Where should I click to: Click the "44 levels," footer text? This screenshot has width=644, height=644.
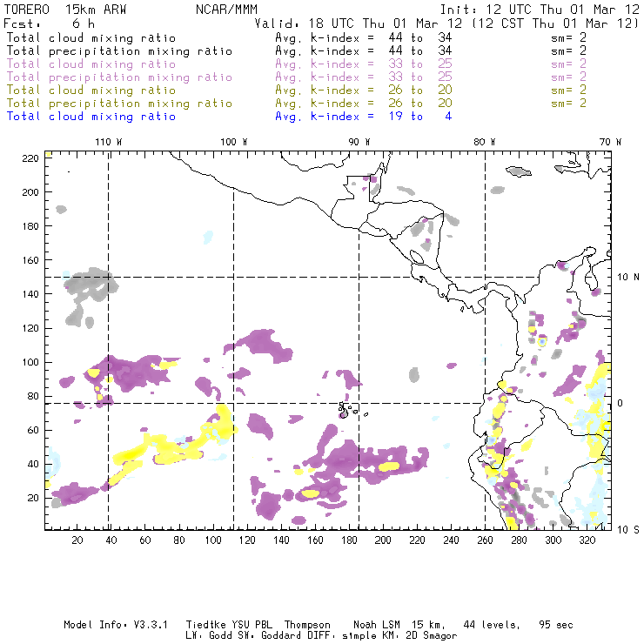(492, 625)
